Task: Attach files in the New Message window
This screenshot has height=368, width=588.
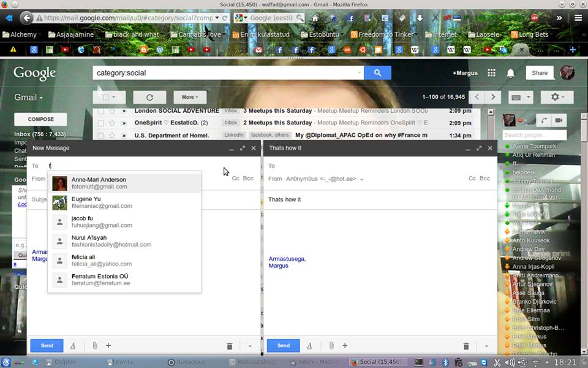Action: point(95,345)
